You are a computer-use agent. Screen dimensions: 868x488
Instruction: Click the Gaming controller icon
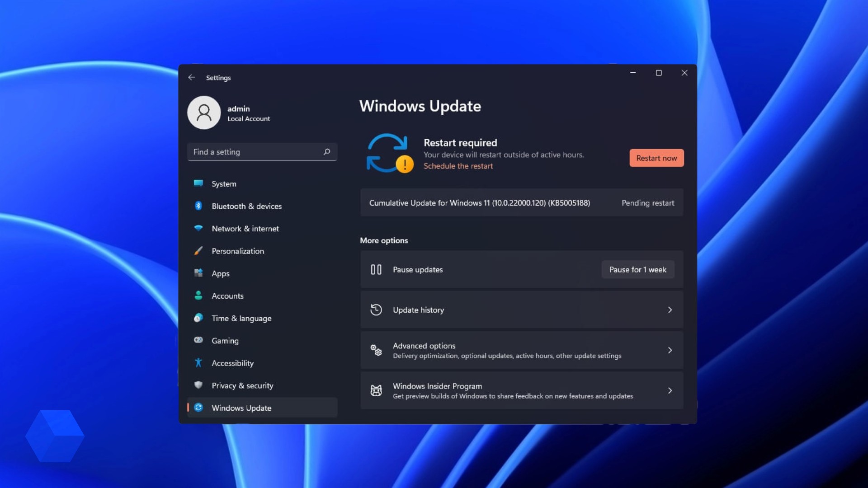[x=198, y=340]
